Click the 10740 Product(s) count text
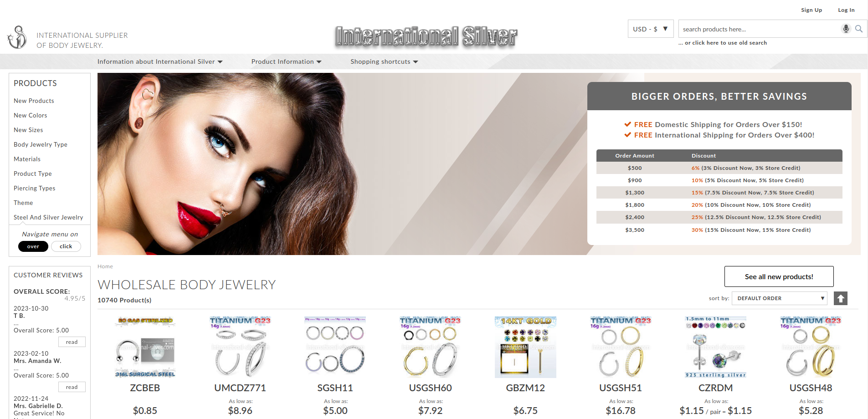 point(124,300)
